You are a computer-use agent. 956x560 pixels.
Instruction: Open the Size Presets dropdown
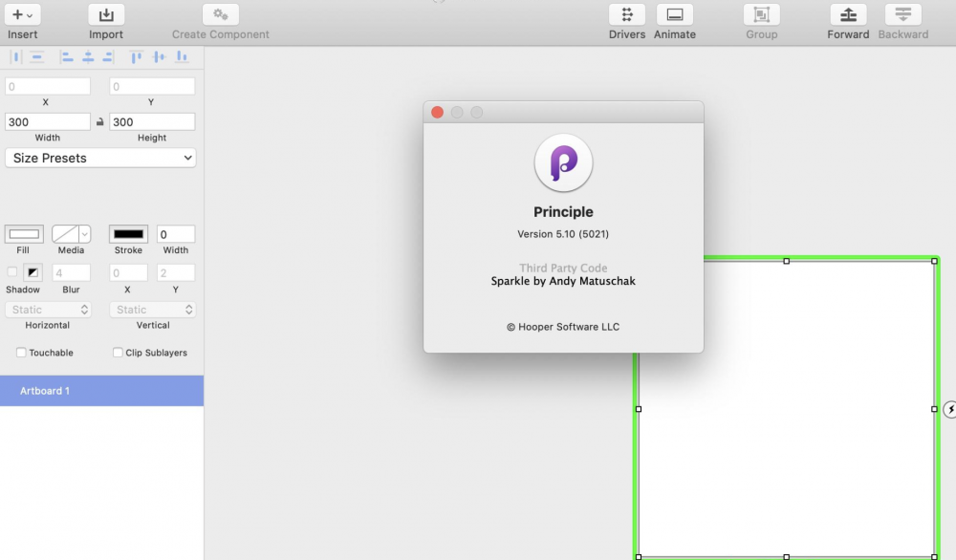click(x=100, y=158)
